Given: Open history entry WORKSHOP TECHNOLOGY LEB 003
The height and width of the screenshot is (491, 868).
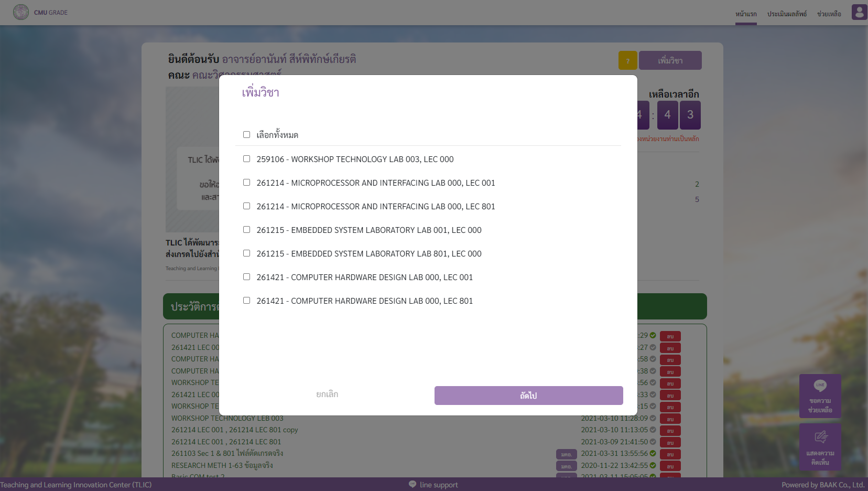Looking at the screenshot, I should click(227, 418).
